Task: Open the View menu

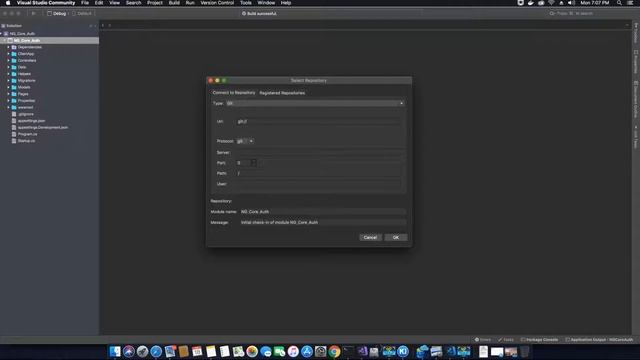Action: (x=114, y=3)
